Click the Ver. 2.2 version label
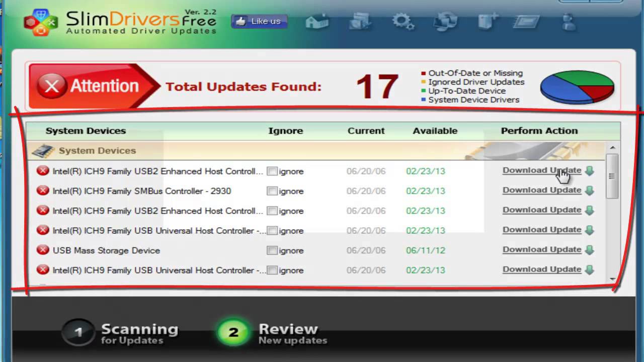Image resolution: width=644 pixels, height=362 pixels. pos(200,12)
